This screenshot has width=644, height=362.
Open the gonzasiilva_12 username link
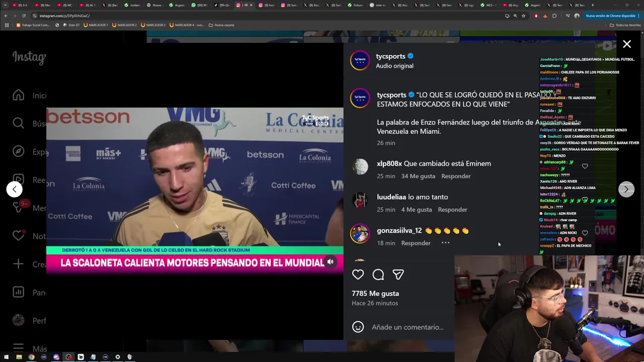coord(399,230)
